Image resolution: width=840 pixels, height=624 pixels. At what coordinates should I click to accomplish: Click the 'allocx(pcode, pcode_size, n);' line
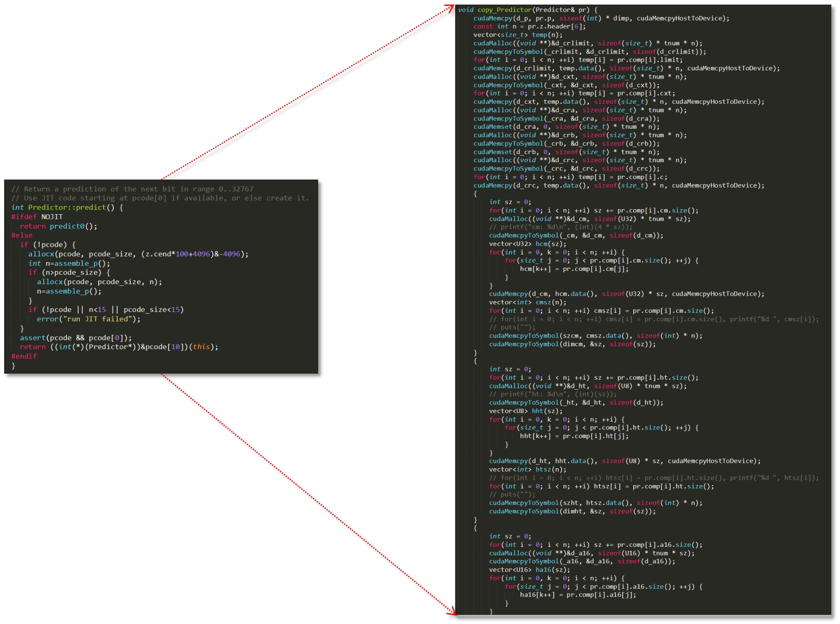[x=100, y=282]
